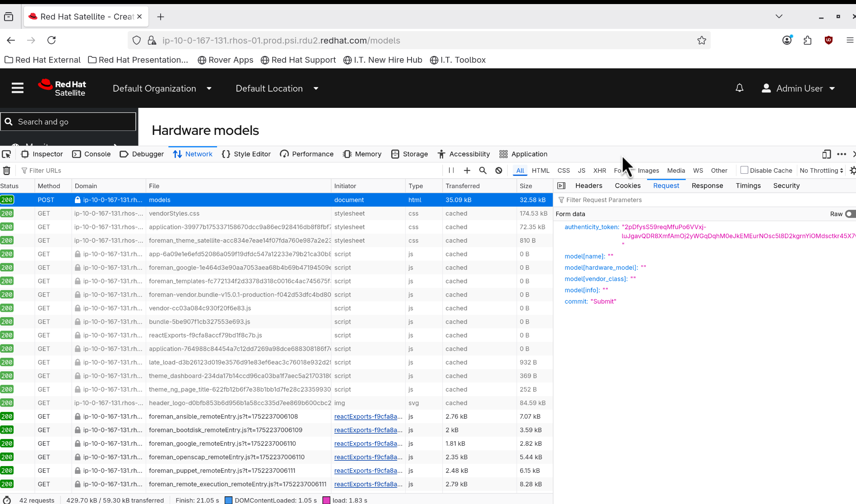Image resolution: width=856 pixels, height=504 pixels.
Task: Clear the network request log trash icon
Action: point(7,171)
